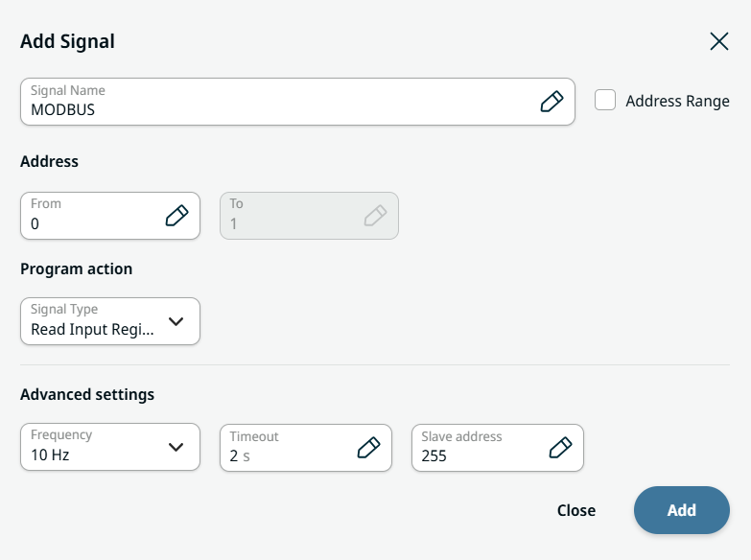Click the Address Range label text

[677, 101]
